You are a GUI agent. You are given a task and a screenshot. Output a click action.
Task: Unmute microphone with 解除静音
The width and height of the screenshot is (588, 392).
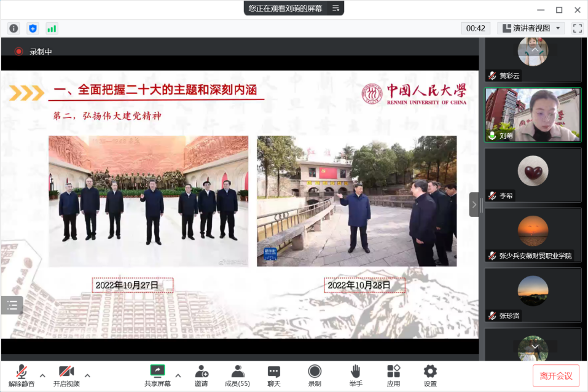click(x=22, y=375)
